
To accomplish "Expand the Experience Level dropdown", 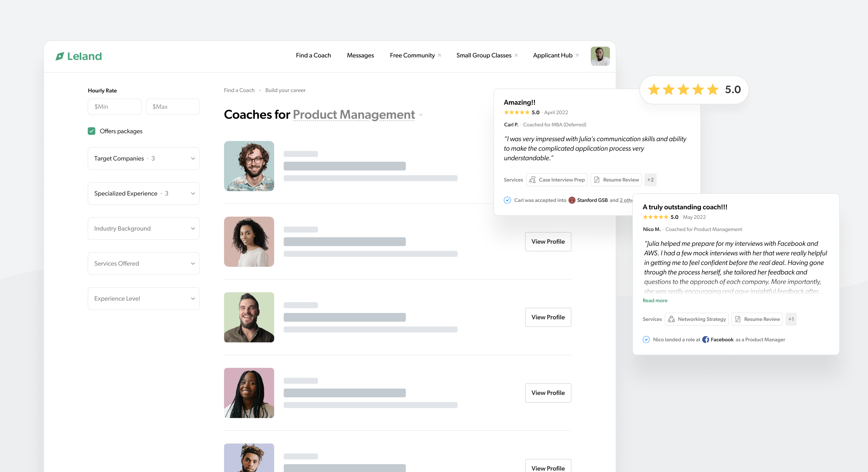I will [x=143, y=299].
